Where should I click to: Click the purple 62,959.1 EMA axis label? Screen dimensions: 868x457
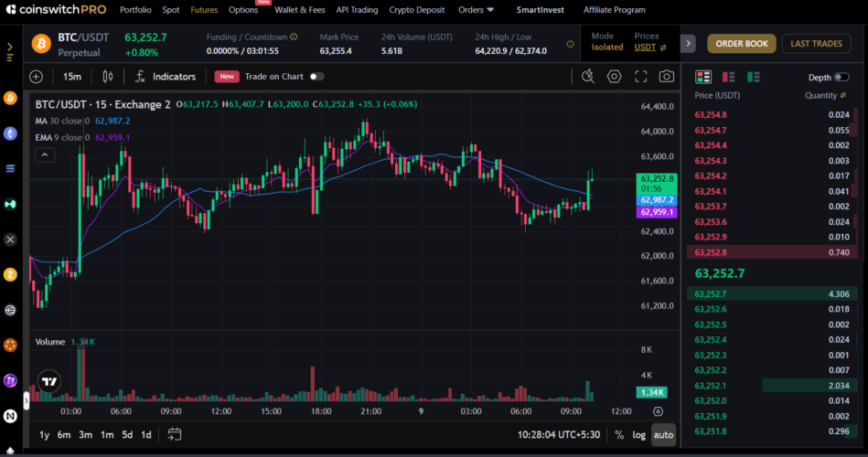(657, 212)
